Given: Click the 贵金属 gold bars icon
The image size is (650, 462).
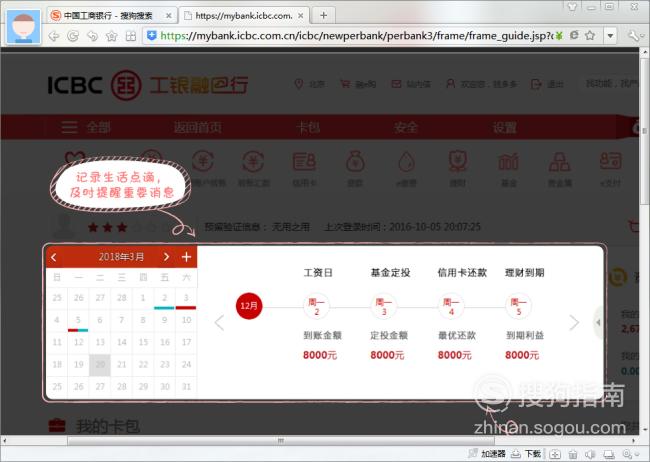Looking at the screenshot, I should (560, 162).
